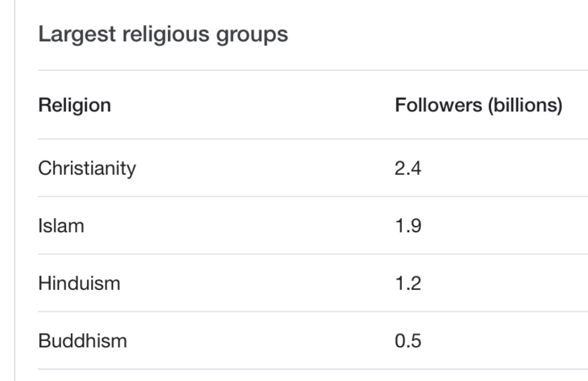
Task: Select the 1.9 followers value
Action: point(408,226)
